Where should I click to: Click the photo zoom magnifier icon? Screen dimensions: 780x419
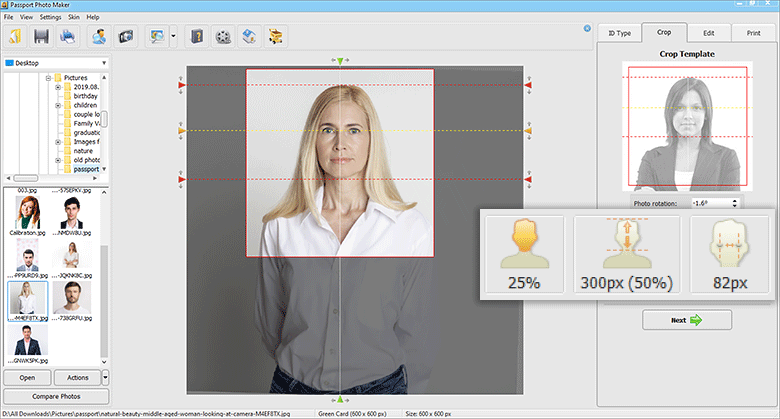coord(157,36)
